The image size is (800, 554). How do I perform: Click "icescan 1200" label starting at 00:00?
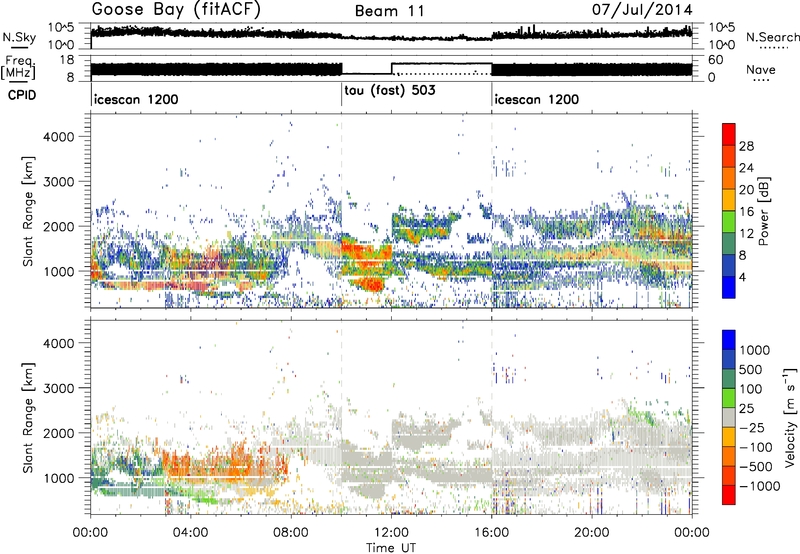[x=136, y=99]
